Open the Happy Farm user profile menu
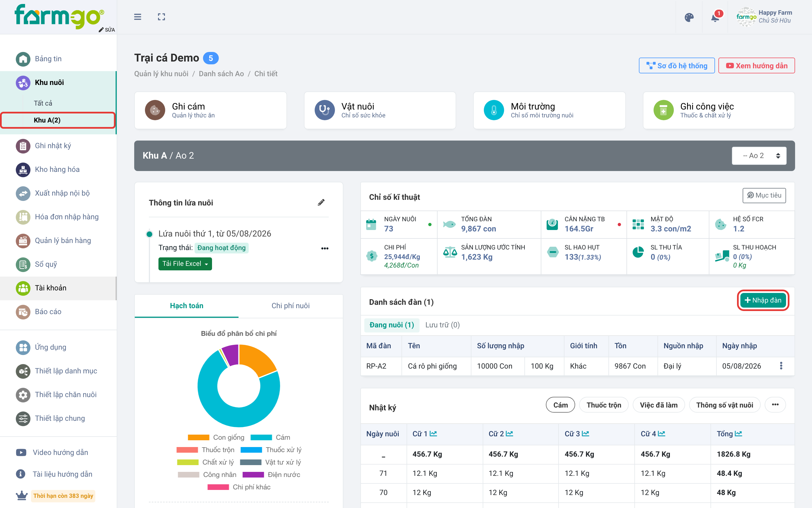The image size is (812, 508). click(x=764, y=17)
